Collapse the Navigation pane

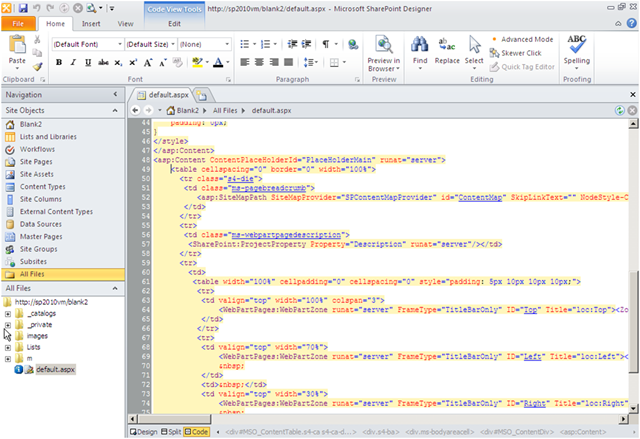click(x=116, y=94)
